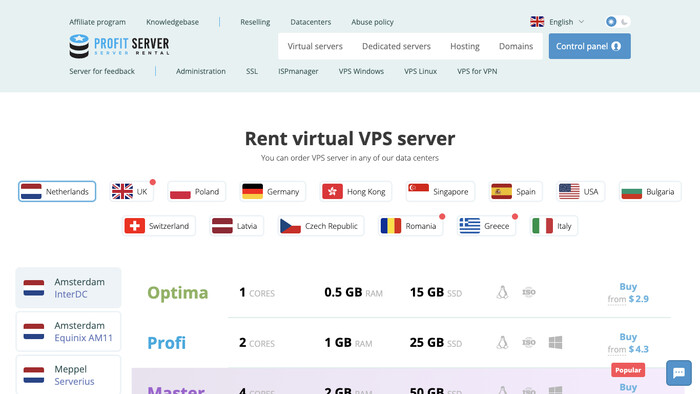
Task: Open VPS Linux link
Action: click(421, 71)
